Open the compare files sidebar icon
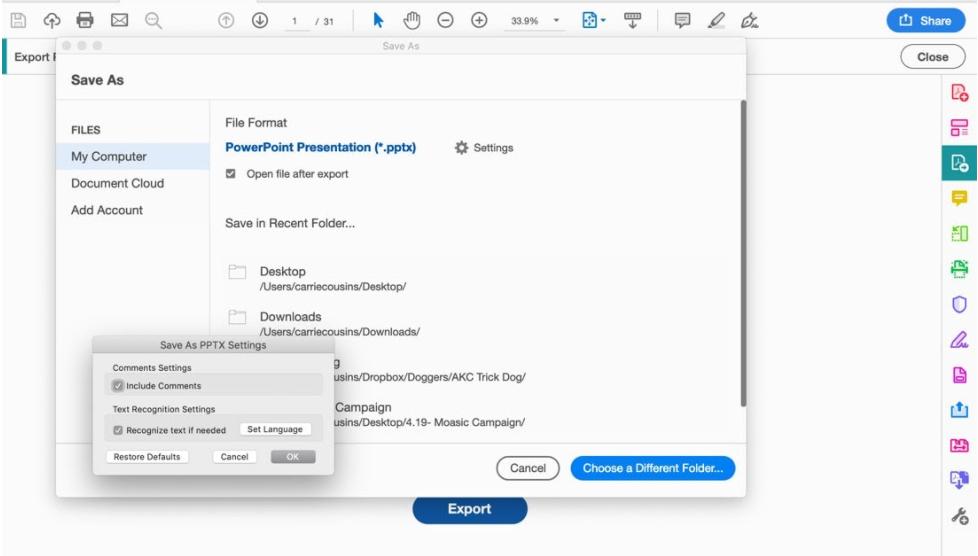 point(959,480)
